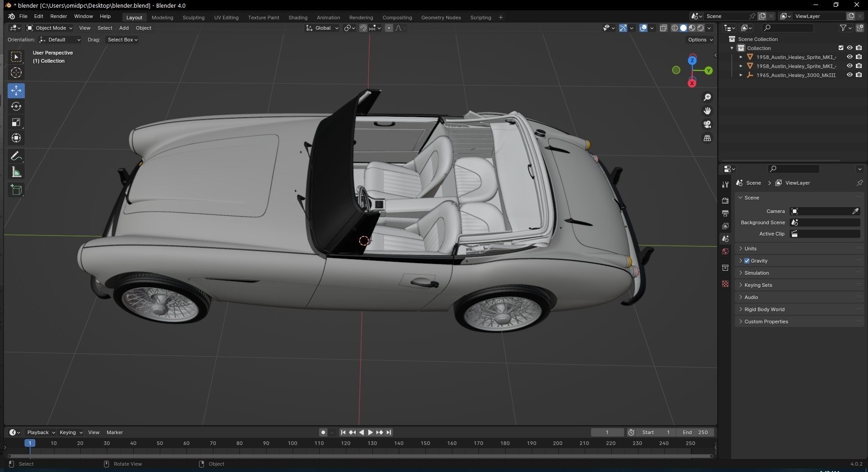Screen dimensions: 868x472
Task: Open the Orientation Default dropdown
Action: [x=60, y=40]
